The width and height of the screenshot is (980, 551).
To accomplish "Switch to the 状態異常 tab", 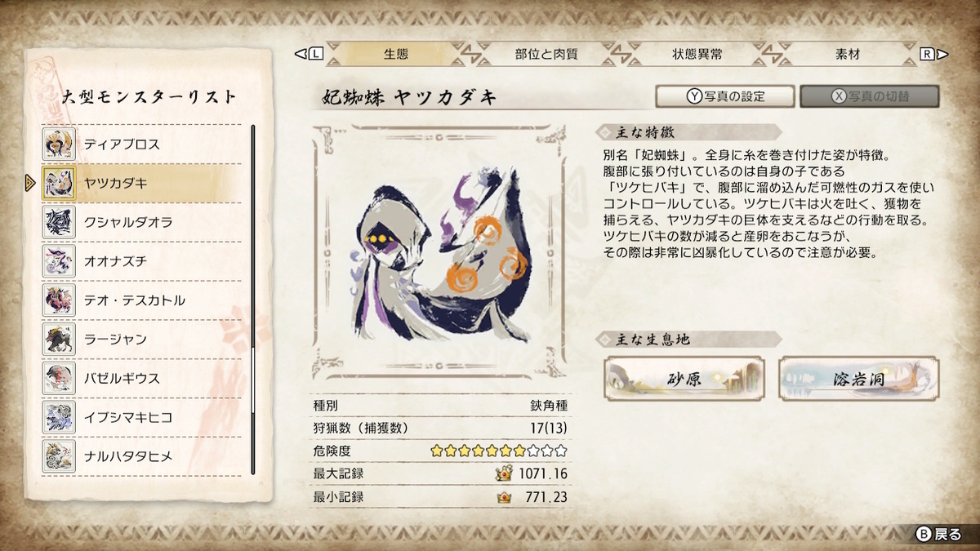I will click(697, 55).
